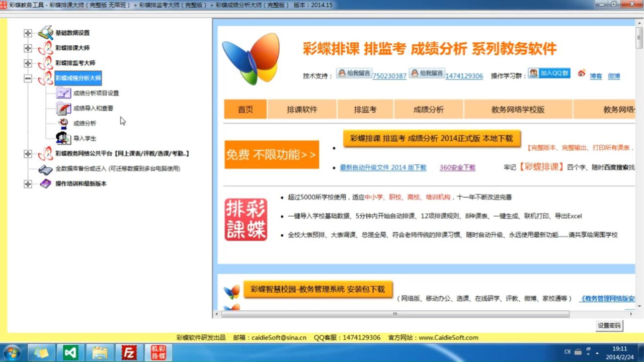The image size is (644, 362).
Task: Click the database backup disk icon
Action: coord(45,169)
